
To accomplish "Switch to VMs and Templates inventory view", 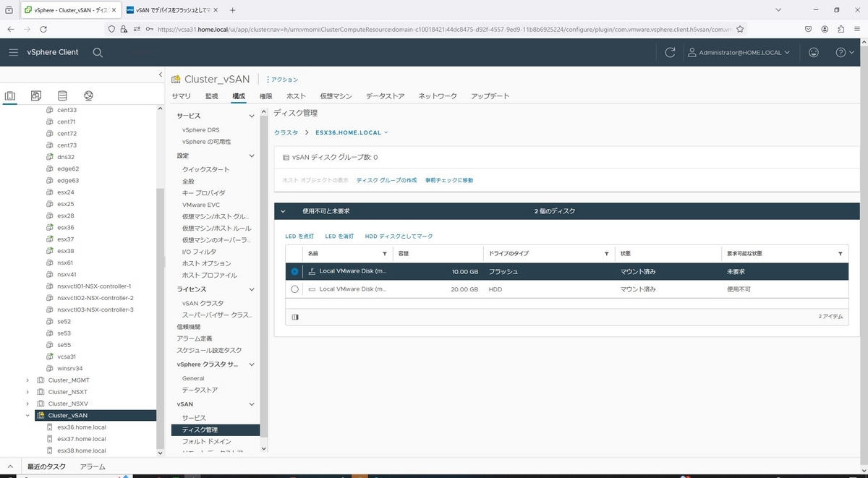I will point(36,95).
